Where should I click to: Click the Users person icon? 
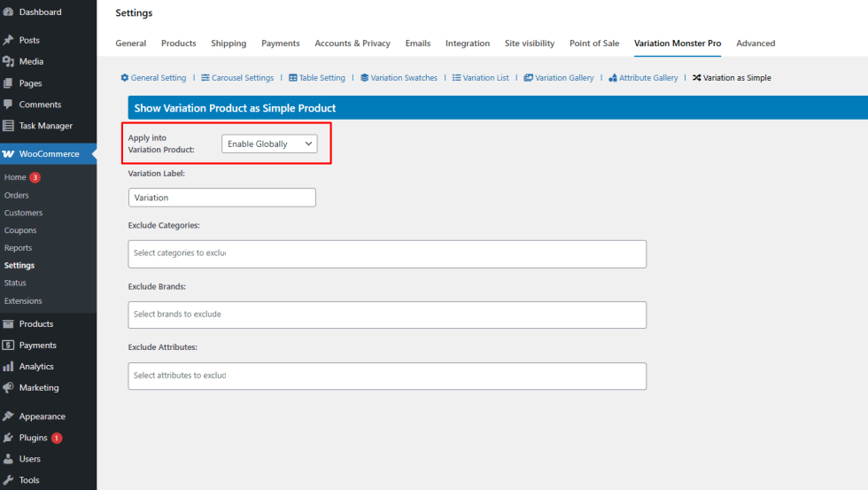tap(8, 459)
